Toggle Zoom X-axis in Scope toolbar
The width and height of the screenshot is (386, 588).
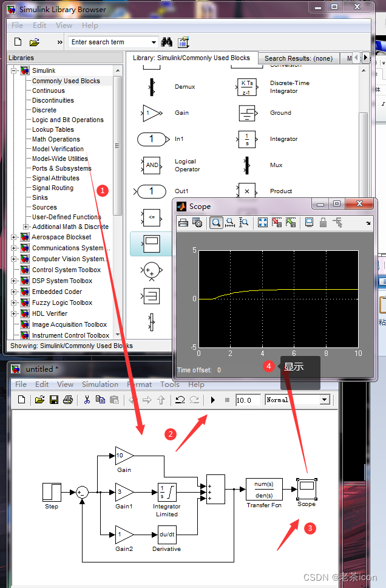230,223
